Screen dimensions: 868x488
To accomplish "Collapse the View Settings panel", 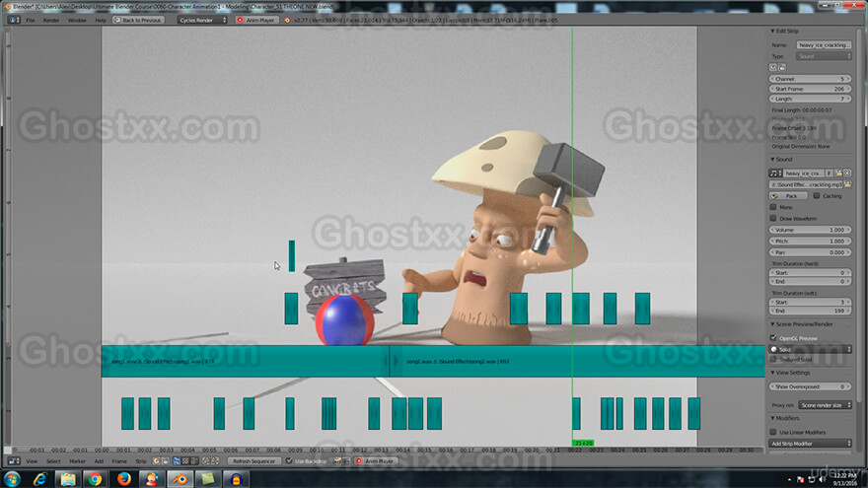I will click(772, 373).
